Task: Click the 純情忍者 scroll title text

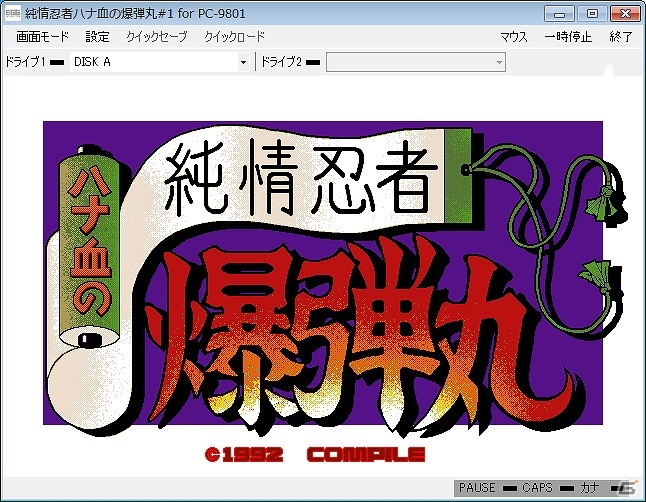Action: pos(301,178)
